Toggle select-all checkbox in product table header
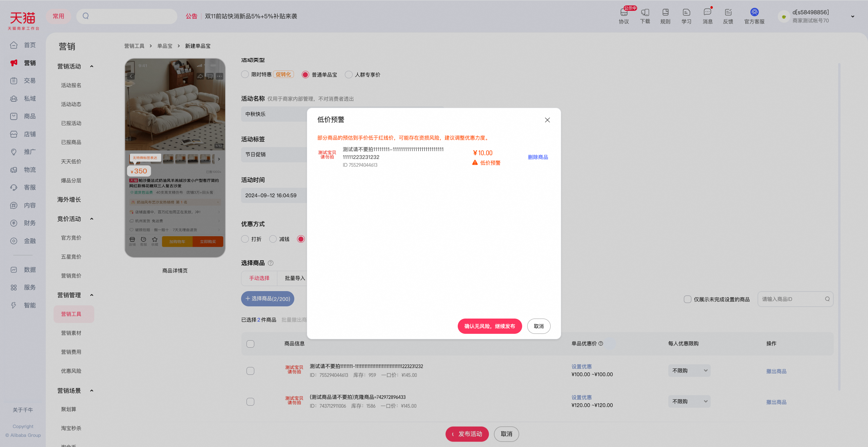The image size is (868, 447). click(x=250, y=344)
